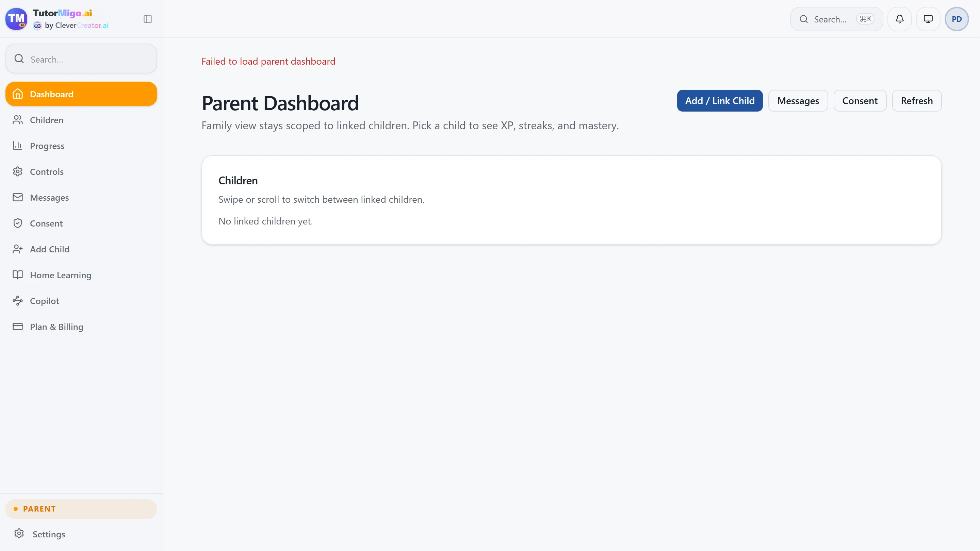Click the 'No linked children yet.' text

coord(265,221)
